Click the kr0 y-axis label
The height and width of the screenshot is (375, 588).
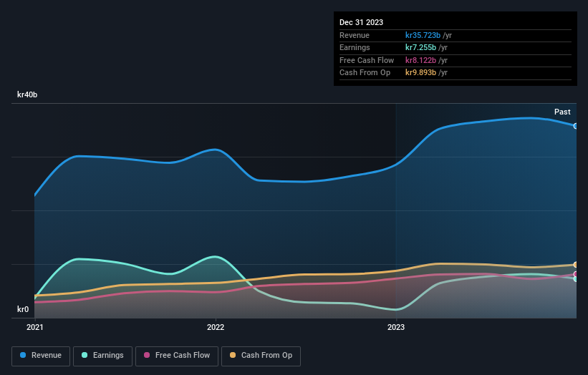(23, 309)
